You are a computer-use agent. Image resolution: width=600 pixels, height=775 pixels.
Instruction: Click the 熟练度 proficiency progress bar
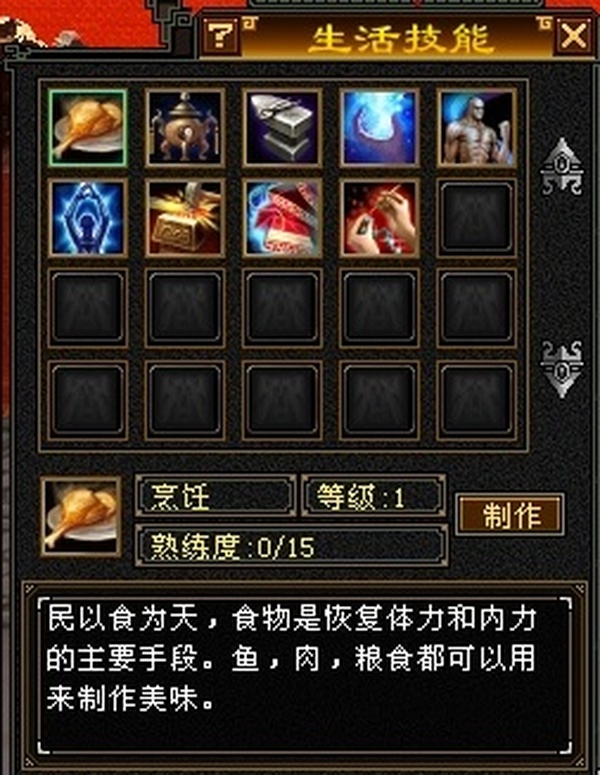(x=292, y=546)
